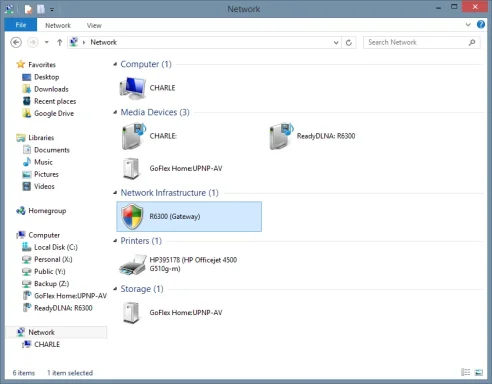Click Network in the address bar breadcrumb
Viewport: 492px width, 384px height.
[104, 42]
